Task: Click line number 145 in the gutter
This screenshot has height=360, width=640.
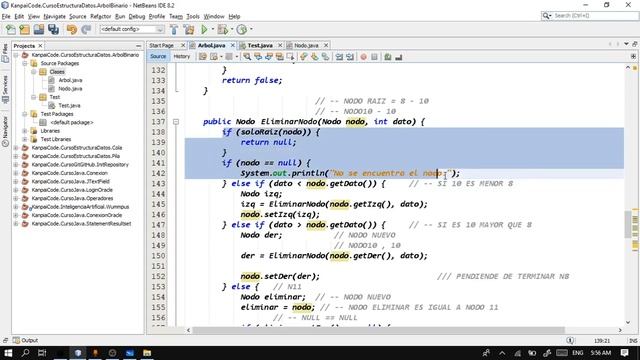Action: tap(158, 204)
